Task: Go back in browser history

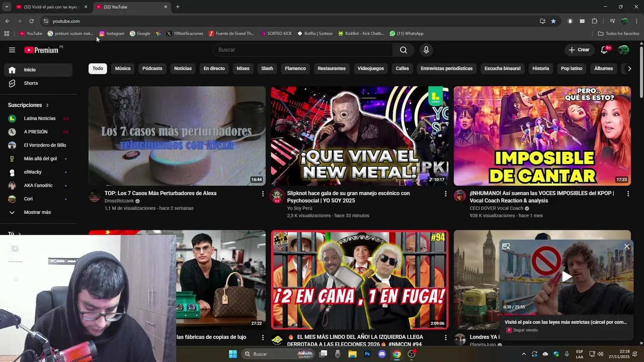Action: (7, 21)
